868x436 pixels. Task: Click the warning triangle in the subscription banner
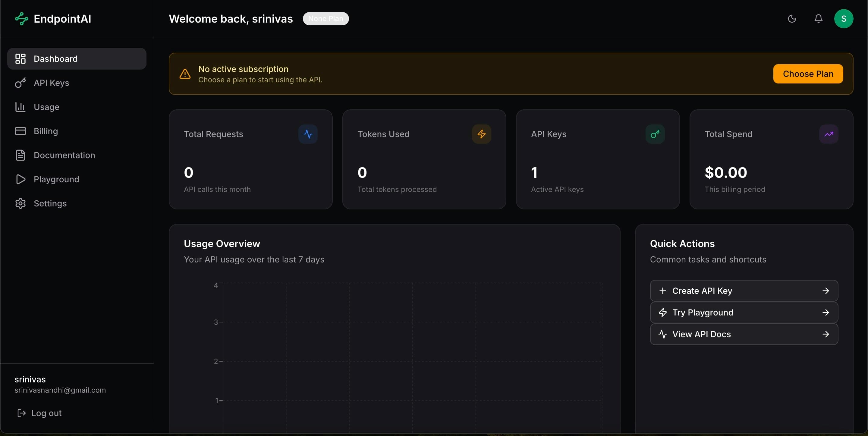point(185,74)
